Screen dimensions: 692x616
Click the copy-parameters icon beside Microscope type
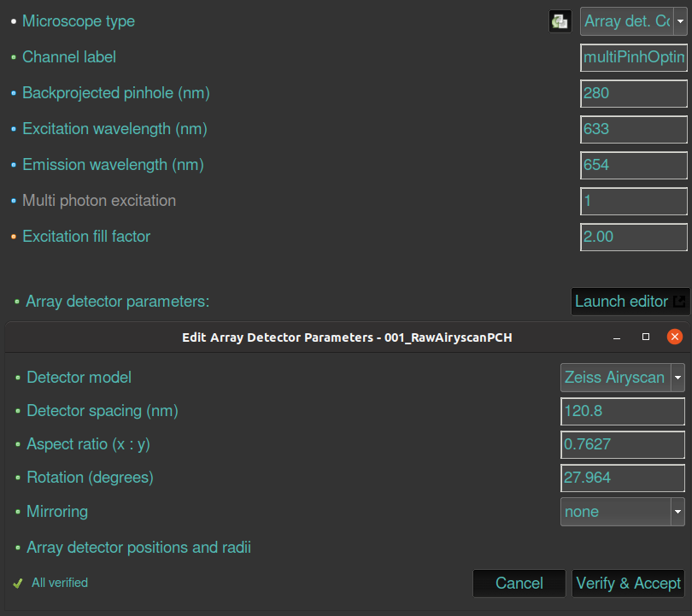pyautogui.click(x=560, y=21)
